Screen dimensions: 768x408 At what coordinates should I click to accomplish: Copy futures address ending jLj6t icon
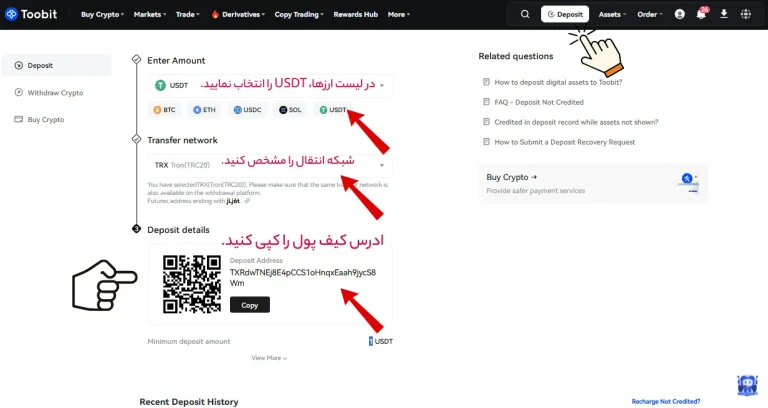(x=247, y=201)
